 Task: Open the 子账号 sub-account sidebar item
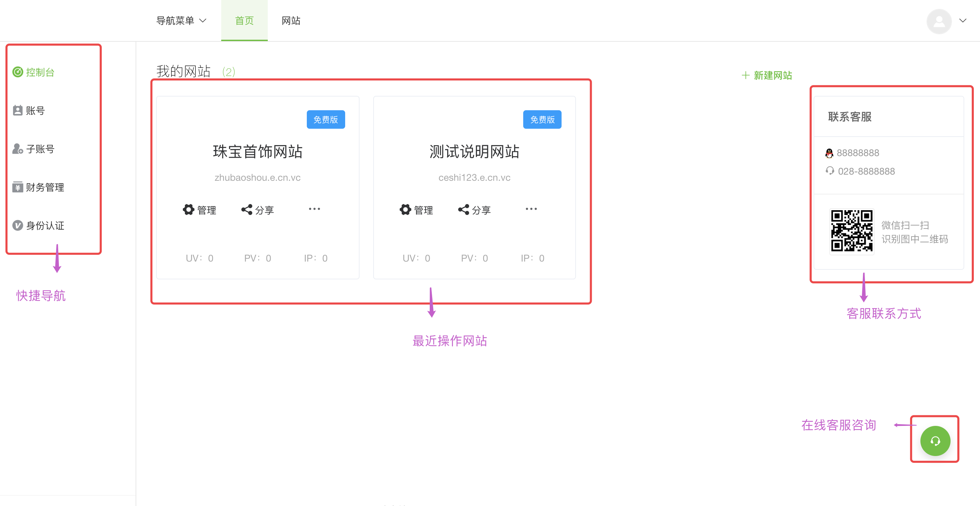(x=34, y=149)
